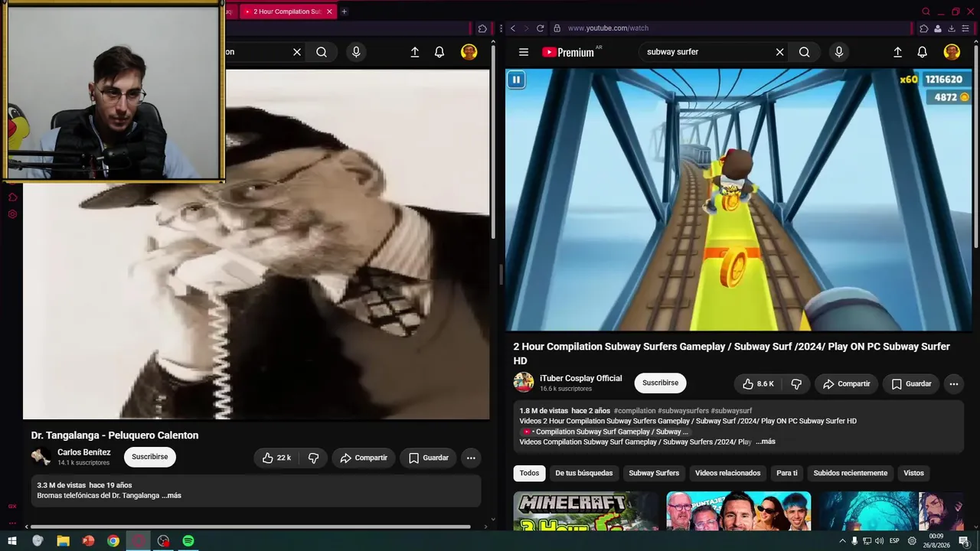Viewport: 980px width, 551px height.
Task: Reload the right YouTube page
Action: click(x=540, y=28)
